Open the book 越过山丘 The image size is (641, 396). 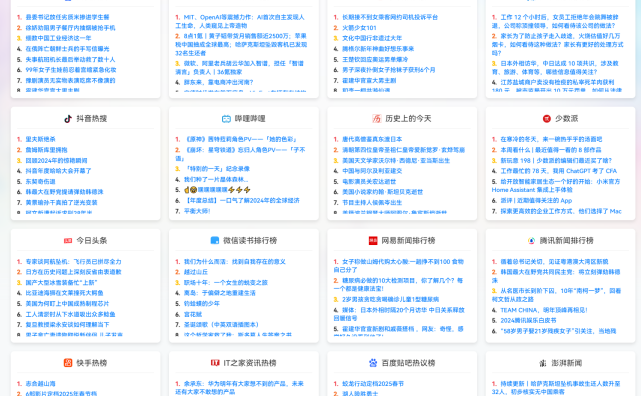[x=196, y=272]
